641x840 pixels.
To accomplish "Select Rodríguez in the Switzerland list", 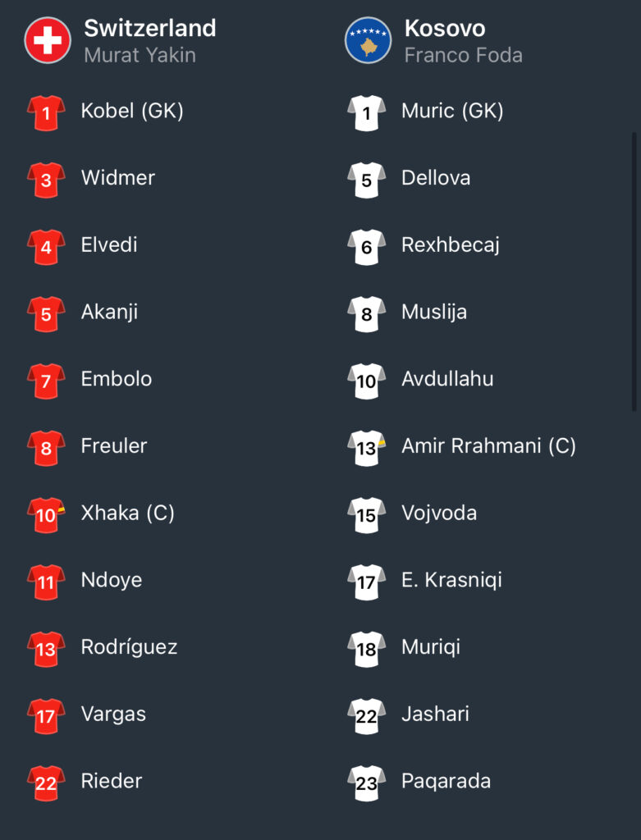I will (x=129, y=647).
